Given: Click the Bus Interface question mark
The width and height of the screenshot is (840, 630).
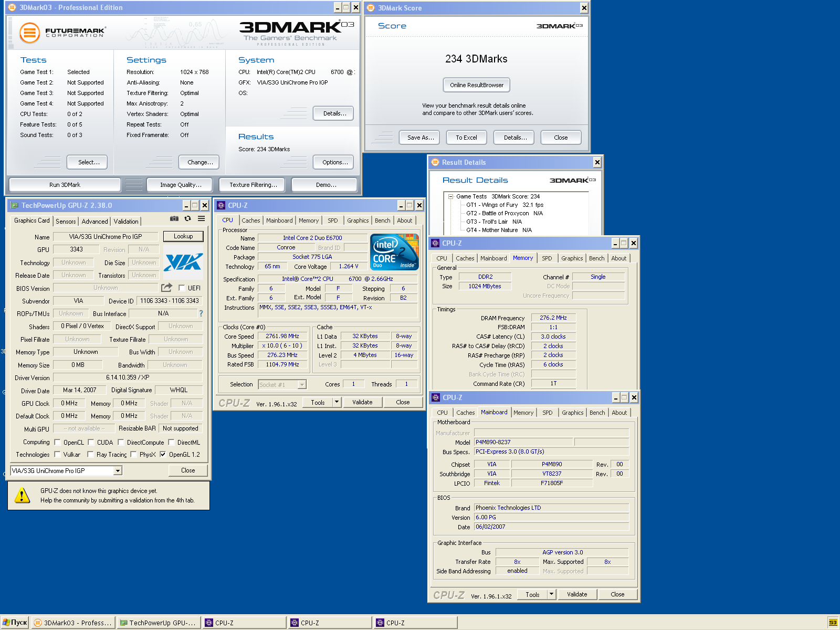Looking at the screenshot, I should pyautogui.click(x=201, y=313).
